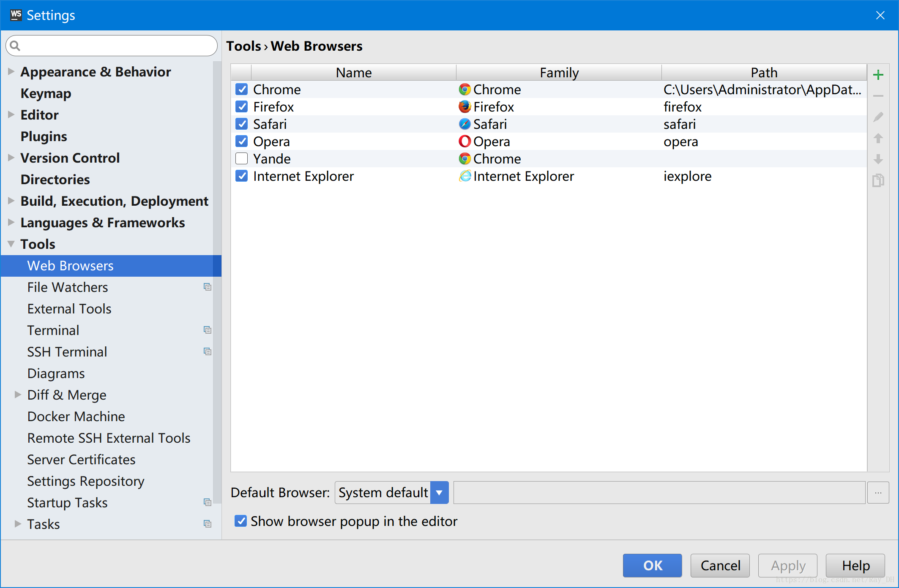Expand the Tasks node
This screenshot has height=588, width=899.
coord(18,524)
